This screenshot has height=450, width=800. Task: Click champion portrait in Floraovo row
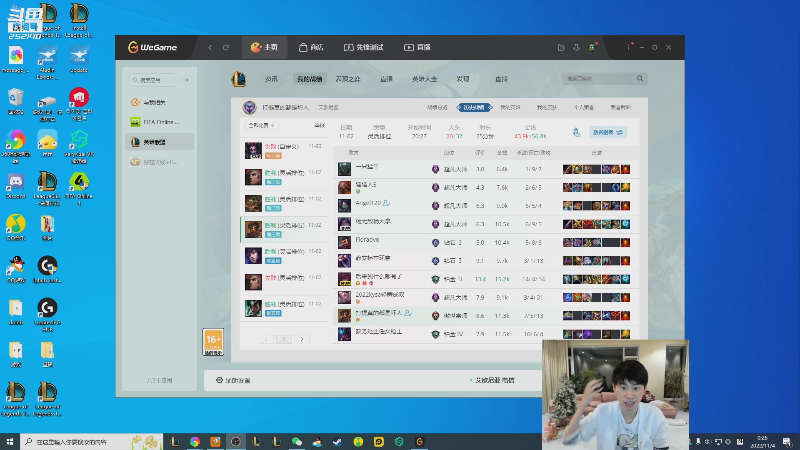[344, 242]
